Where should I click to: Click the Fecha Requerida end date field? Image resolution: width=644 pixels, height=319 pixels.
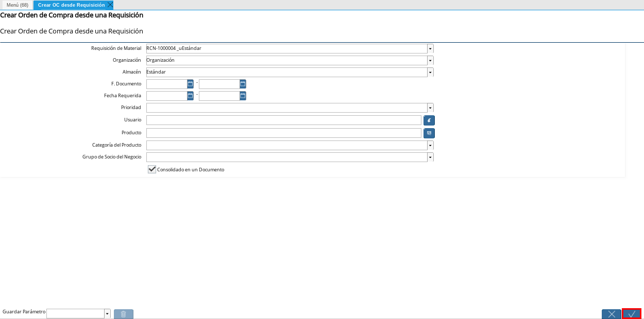tap(219, 96)
